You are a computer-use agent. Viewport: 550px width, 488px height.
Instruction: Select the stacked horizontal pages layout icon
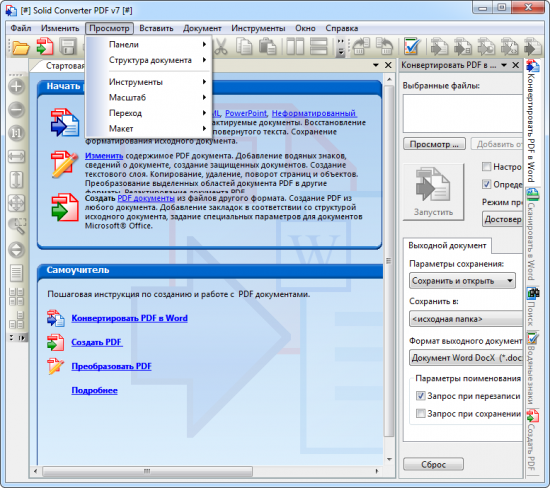(x=318, y=47)
